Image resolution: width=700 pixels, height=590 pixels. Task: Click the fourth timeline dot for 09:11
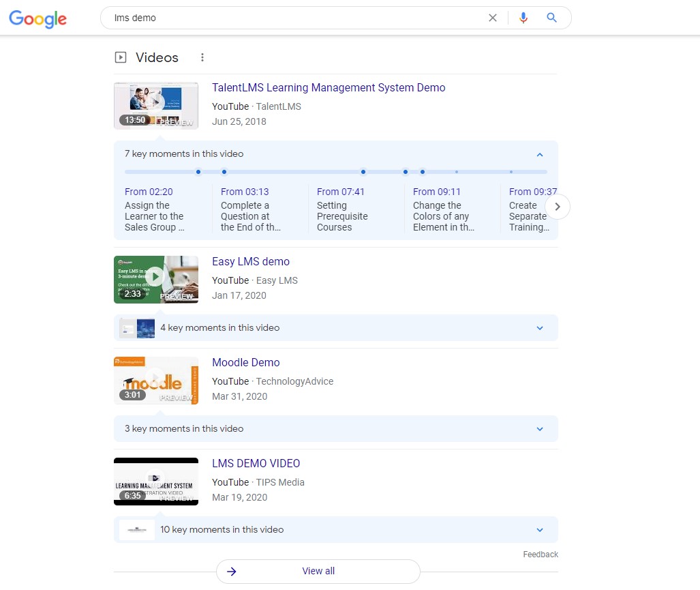pyautogui.click(x=406, y=172)
